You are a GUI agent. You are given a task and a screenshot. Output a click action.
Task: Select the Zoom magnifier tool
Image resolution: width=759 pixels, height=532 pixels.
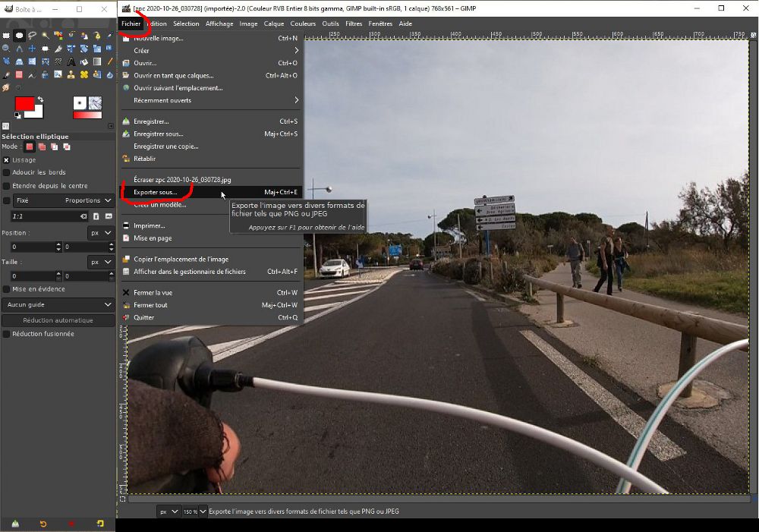(x=6, y=49)
